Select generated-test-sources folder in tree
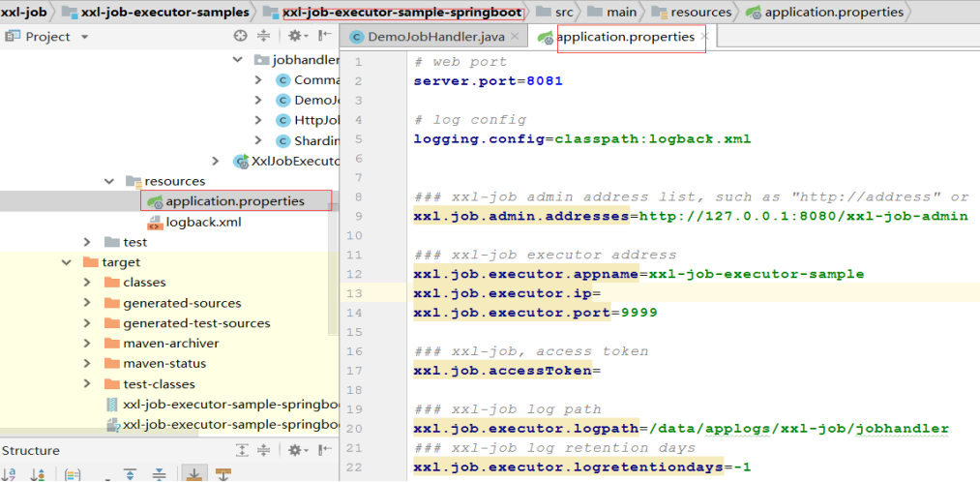Screen dimensions: 980x482 196,323
